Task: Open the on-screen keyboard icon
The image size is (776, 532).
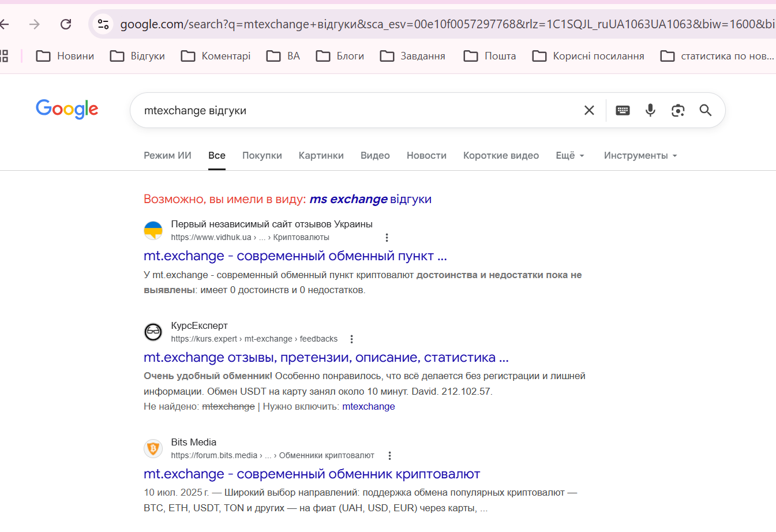Action: [x=623, y=110]
